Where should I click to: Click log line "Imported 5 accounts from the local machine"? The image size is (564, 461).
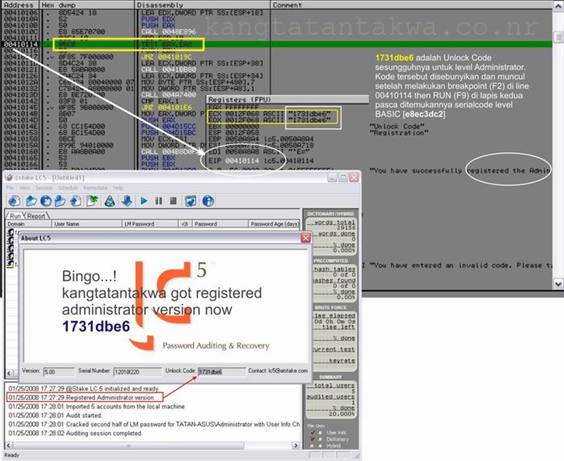(x=96, y=406)
